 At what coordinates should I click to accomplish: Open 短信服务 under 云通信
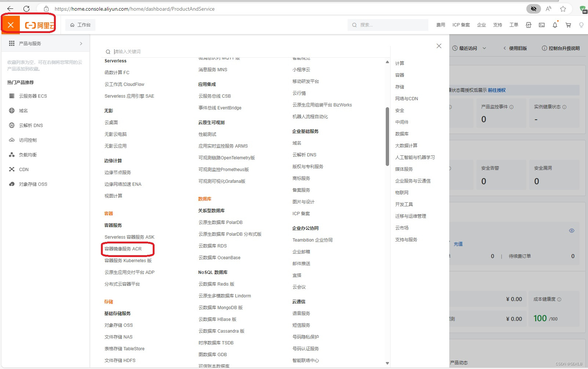click(301, 325)
